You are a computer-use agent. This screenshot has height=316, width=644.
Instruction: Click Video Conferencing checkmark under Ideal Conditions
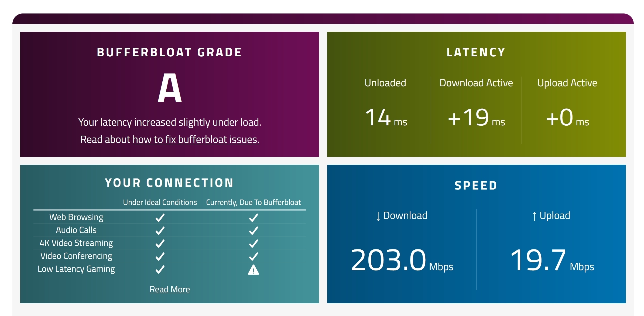pyautogui.click(x=160, y=256)
